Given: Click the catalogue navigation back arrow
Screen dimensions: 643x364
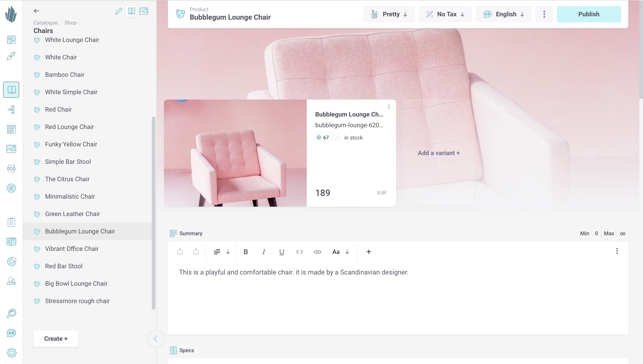Looking at the screenshot, I should pyautogui.click(x=37, y=10).
